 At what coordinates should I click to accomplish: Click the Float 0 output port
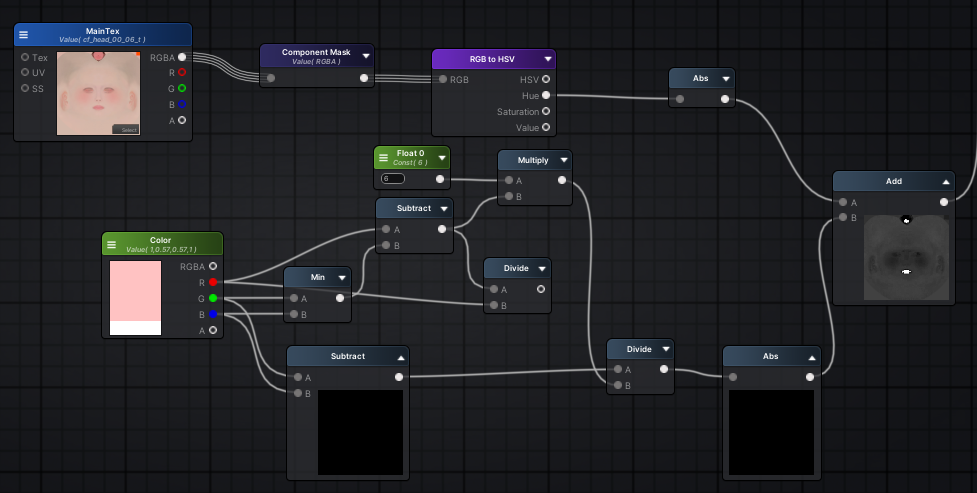pyautogui.click(x=440, y=179)
